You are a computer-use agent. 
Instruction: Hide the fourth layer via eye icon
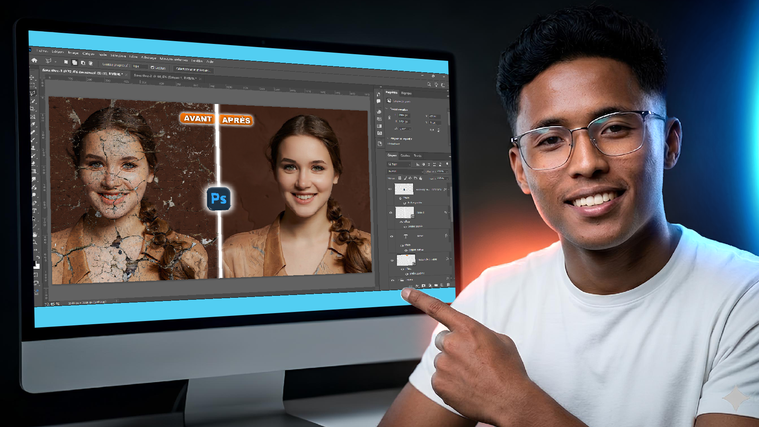(x=392, y=260)
